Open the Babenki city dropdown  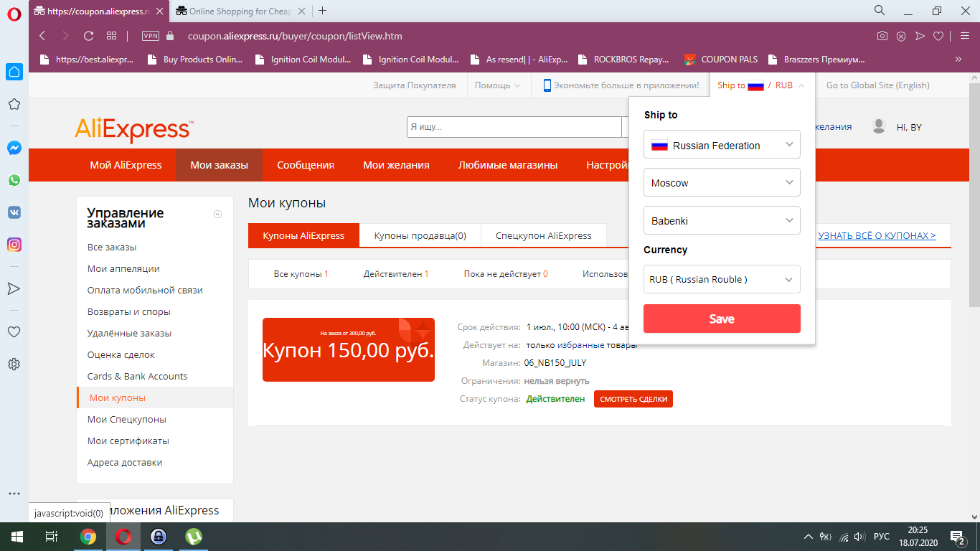pos(722,220)
